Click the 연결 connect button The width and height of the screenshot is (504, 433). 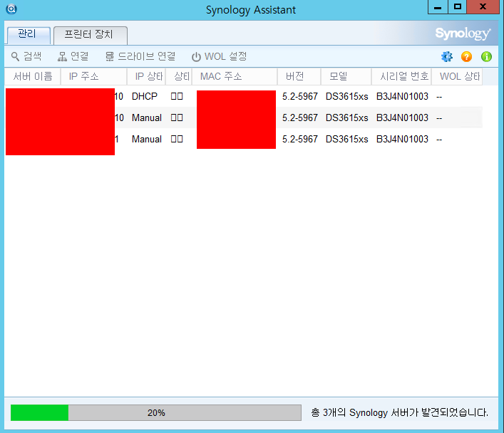(73, 56)
